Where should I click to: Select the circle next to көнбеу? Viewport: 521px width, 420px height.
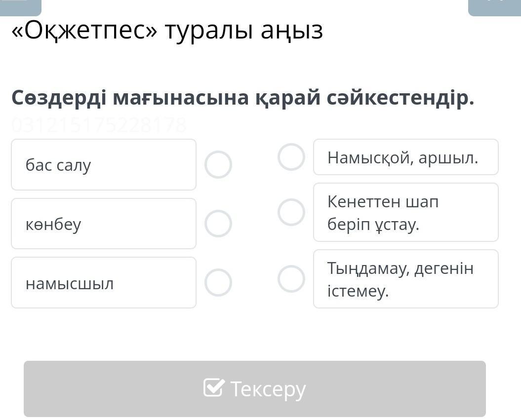pyautogui.click(x=218, y=224)
